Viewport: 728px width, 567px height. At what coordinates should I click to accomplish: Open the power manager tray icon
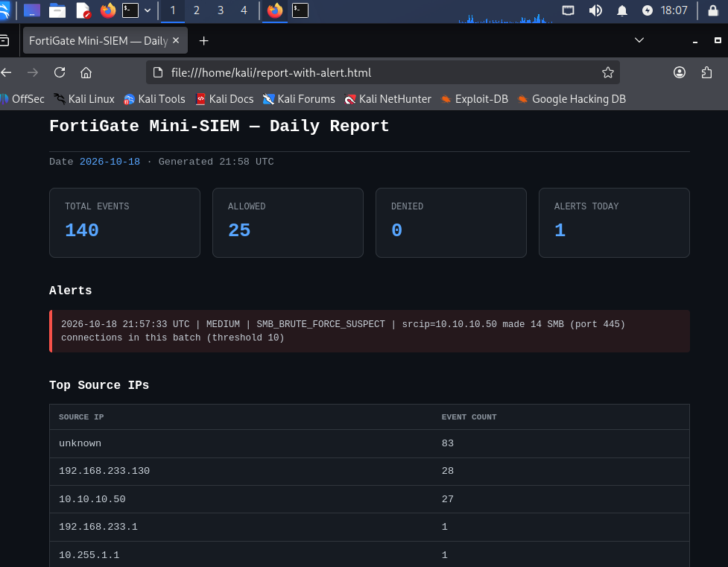pyautogui.click(x=648, y=10)
